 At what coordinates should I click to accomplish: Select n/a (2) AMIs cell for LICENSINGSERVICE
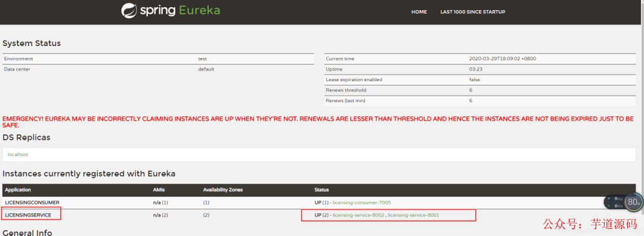point(160,215)
